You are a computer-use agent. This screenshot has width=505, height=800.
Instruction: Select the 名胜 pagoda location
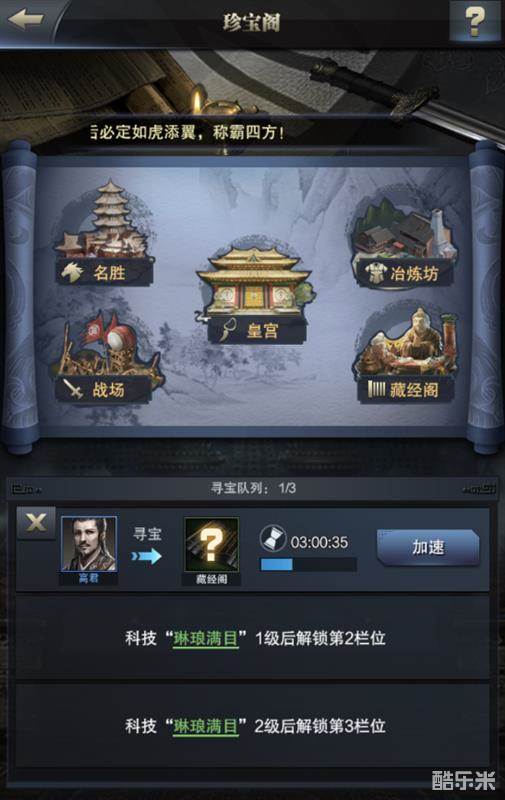click(105, 232)
